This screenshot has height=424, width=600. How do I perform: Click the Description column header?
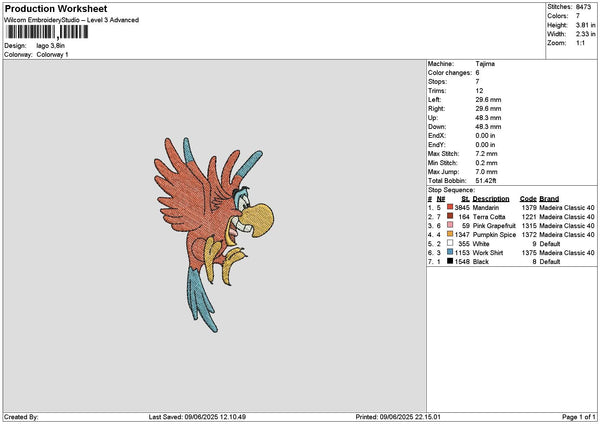pyautogui.click(x=491, y=199)
